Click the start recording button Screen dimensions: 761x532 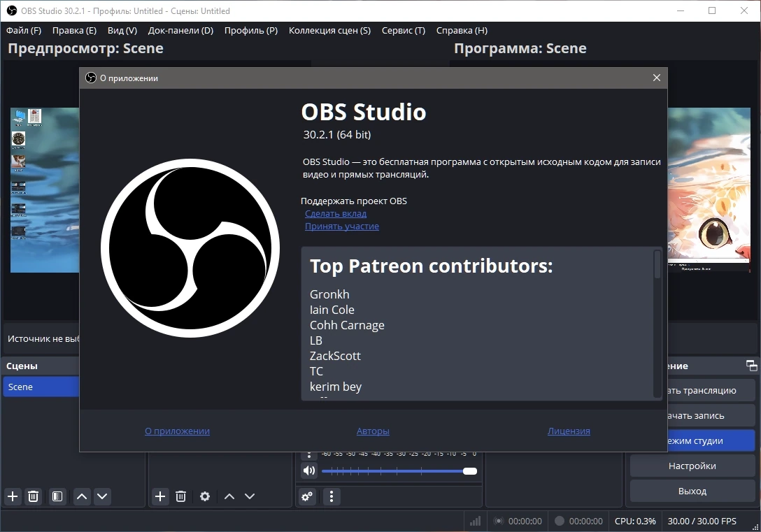pos(711,415)
